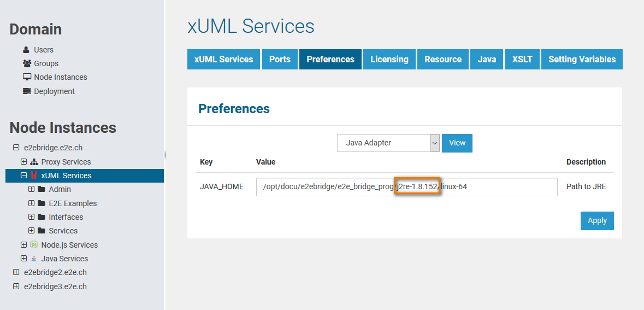Click the red xUML Services icon

[34, 176]
